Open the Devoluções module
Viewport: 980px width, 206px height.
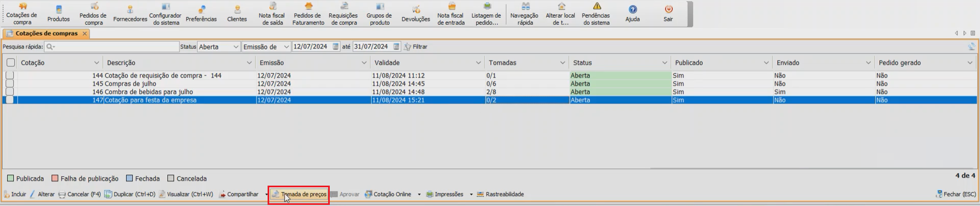(x=416, y=14)
